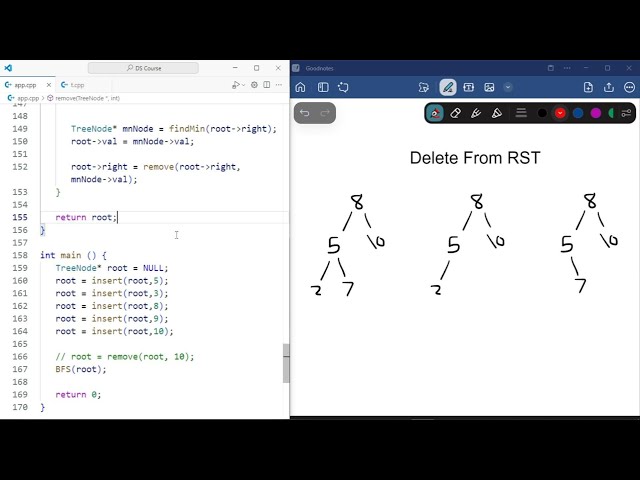Open stroke thickness lines option

click(x=521, y=113)
